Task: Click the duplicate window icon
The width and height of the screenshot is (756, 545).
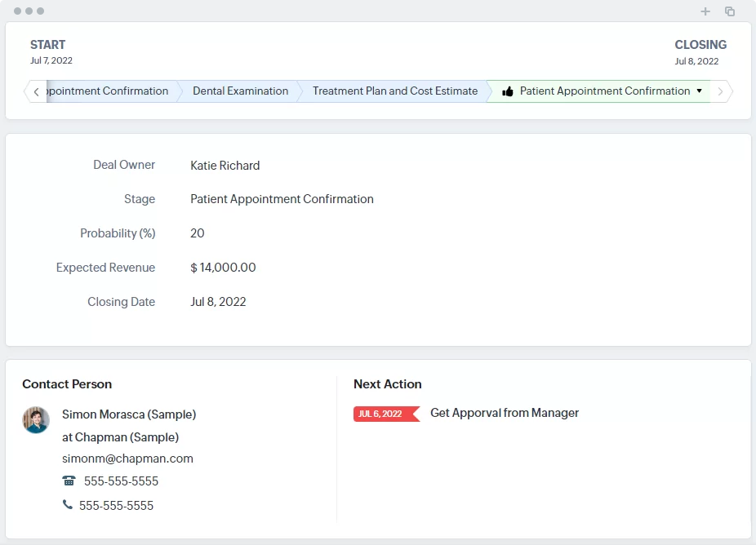Action: click(x=730, y=11)
